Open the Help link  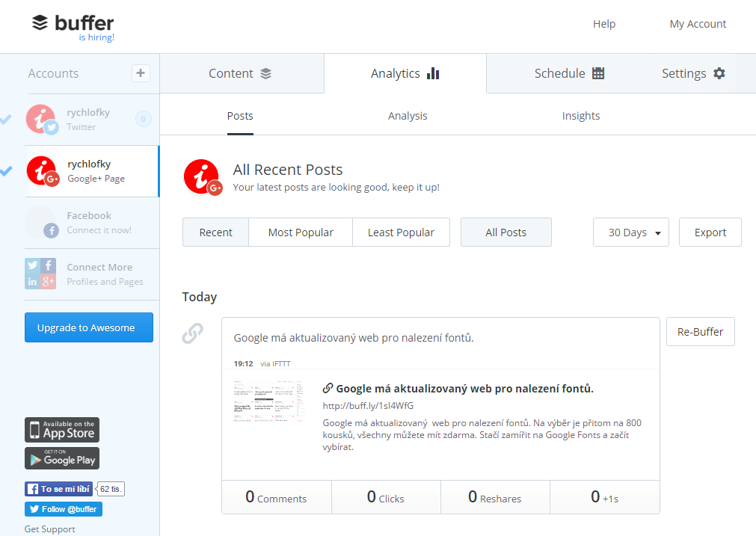click(604, 24)
